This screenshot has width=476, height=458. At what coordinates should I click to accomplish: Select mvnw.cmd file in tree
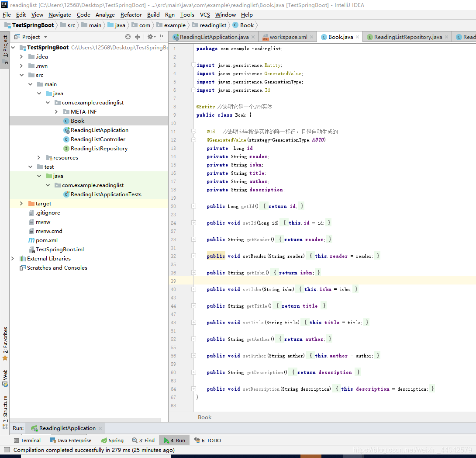(89, 231)
